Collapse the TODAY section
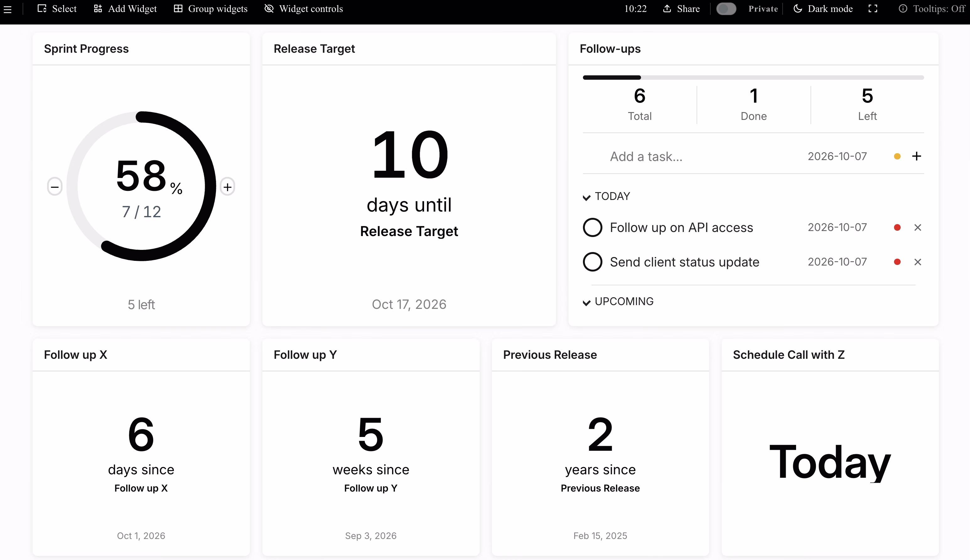 pos(606,197)
